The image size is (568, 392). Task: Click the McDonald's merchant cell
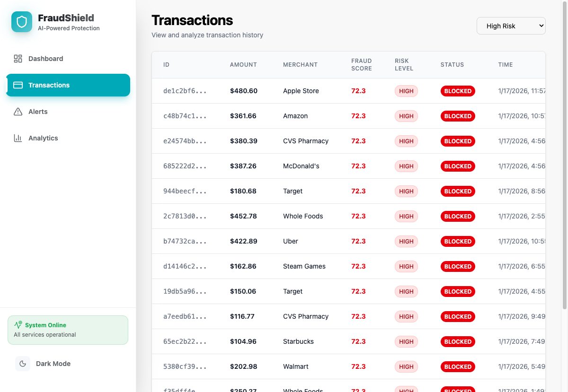301,166
